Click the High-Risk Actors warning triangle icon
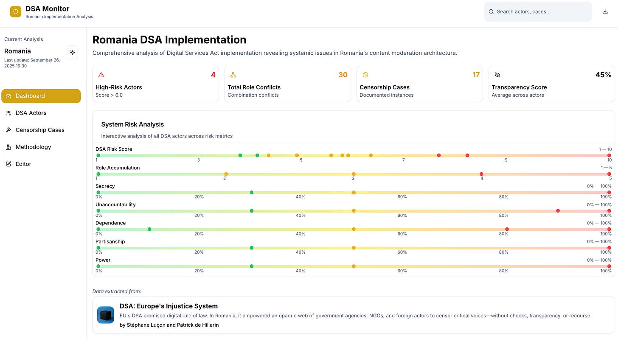This screenshot has width=618, height=364. (x=101, y=75)
